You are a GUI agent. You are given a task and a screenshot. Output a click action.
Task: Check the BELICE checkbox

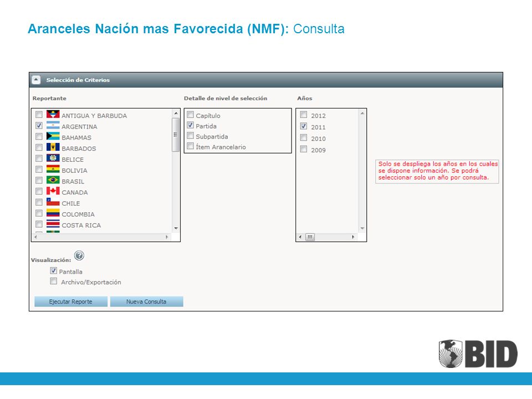pos(39,158)
